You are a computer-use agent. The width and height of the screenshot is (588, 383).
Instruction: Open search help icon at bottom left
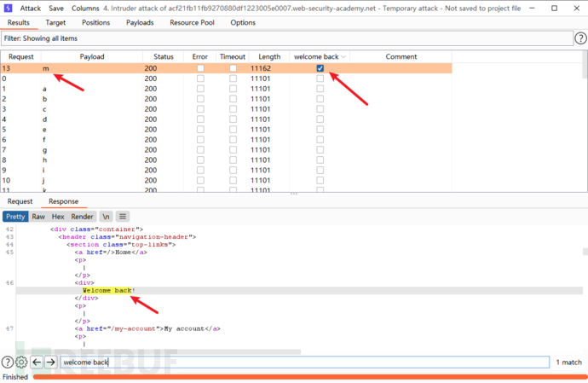(7, 363)
